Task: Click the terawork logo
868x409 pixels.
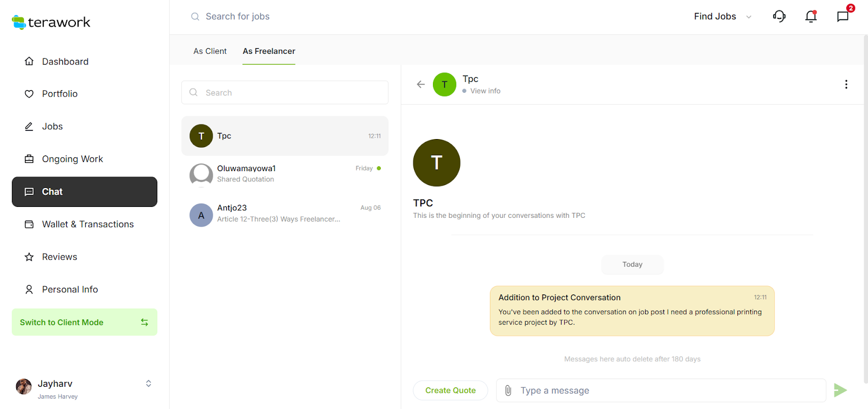Action: click(x=52, y=22)
